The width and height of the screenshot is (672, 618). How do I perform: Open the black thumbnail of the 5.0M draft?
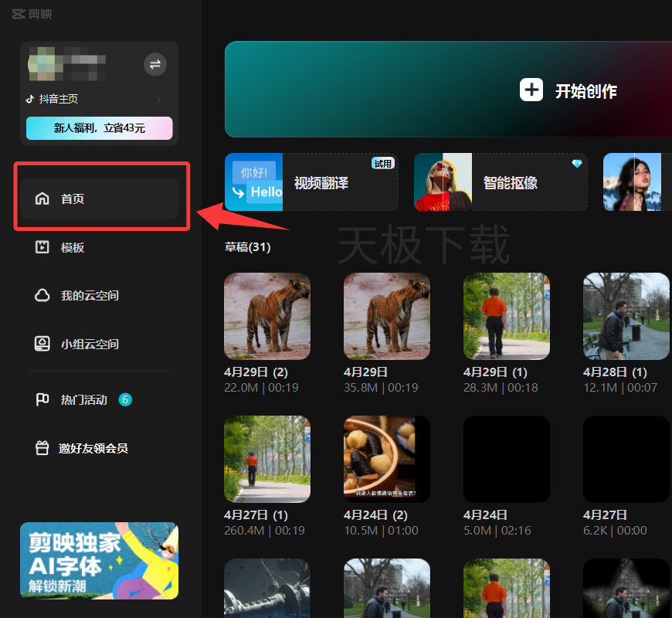(x=507, y=459)
